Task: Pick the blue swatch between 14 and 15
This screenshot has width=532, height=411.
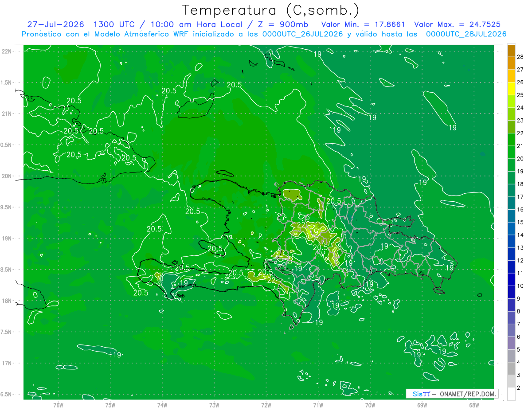Action: pyautogui.click(x=511, y=229)
